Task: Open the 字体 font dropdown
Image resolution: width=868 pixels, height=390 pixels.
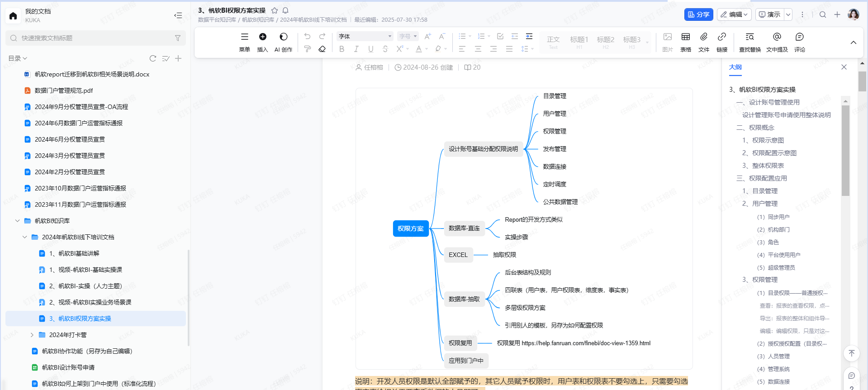Action: click(x=365, y=36)
